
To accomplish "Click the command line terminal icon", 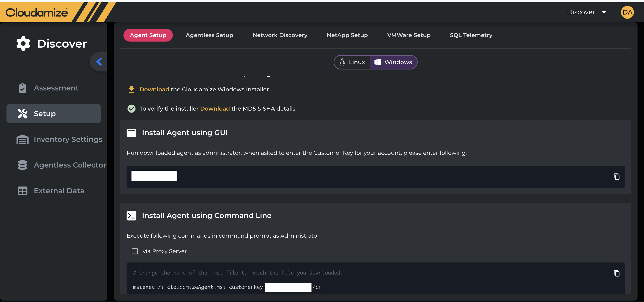I will (131, 216).
